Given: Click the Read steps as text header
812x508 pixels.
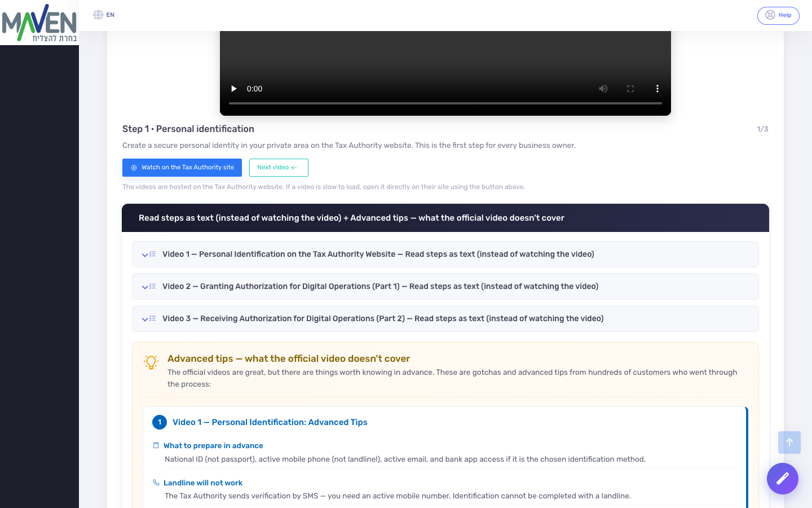Looking at the screenshot, I should [x=445, y=218].
